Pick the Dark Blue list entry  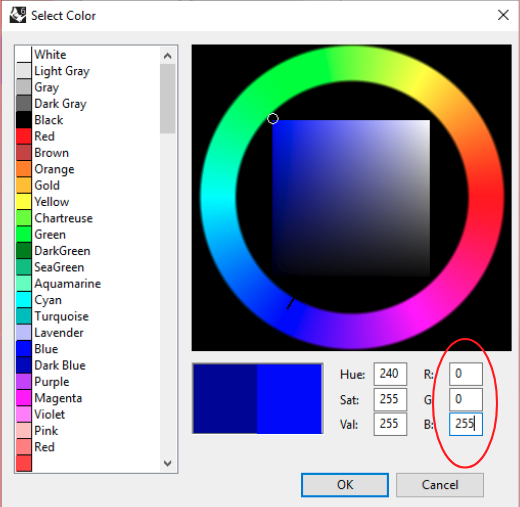tap(88, 365)
